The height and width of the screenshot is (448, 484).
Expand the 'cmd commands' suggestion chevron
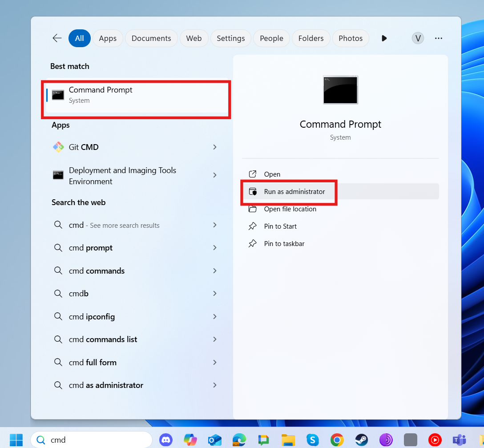click(215, 270)
